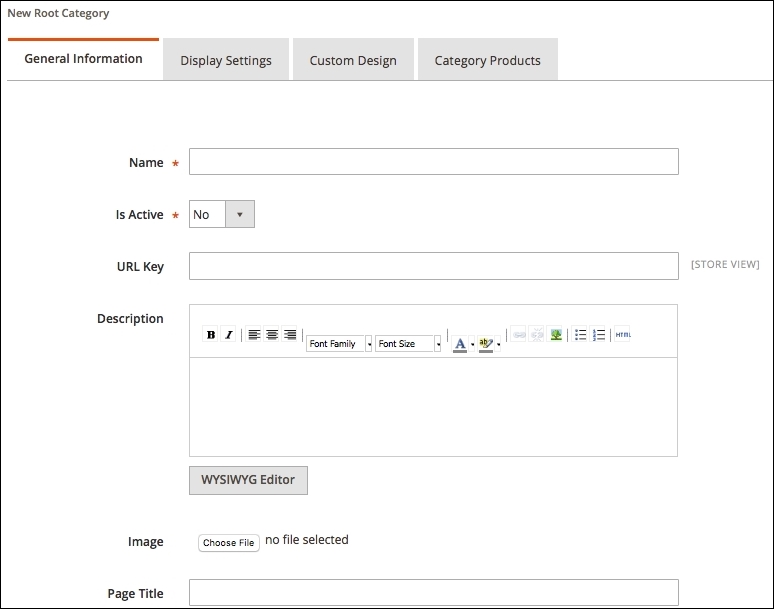The width and height of the screenshot is (774, 609).
Task: Align description text left
Action: tap(254, 335)
